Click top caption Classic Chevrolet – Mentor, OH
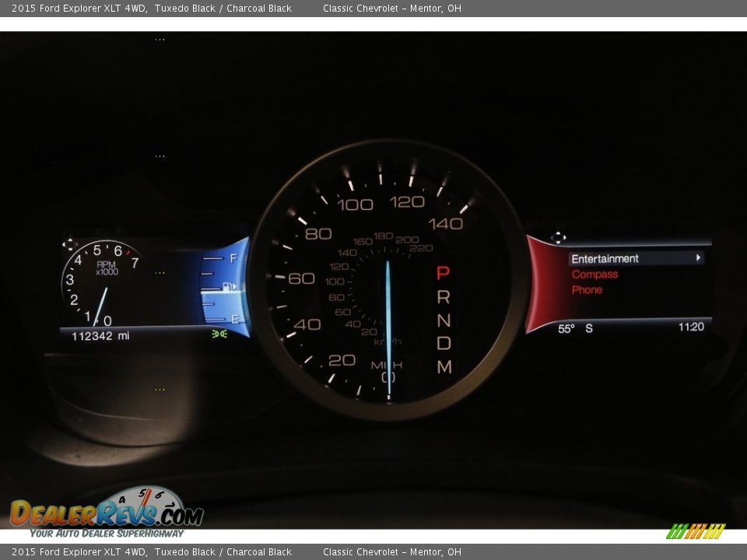747x560 pixels. [392, 8]
